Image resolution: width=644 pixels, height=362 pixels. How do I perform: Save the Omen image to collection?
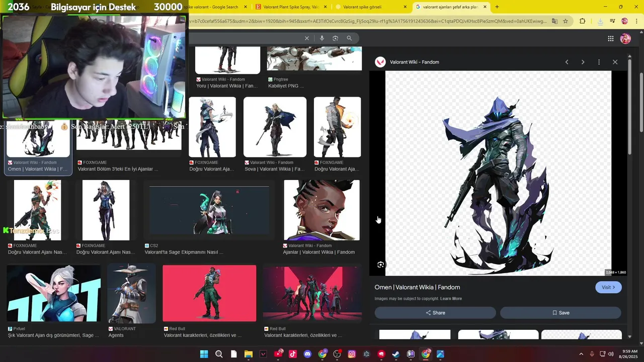pyautogui.click(x=560, y=313)
